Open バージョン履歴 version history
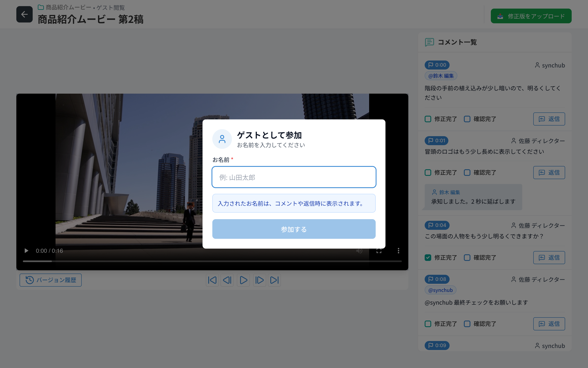Viewport: 588px width, 368px height. click(x=51, y=280)
